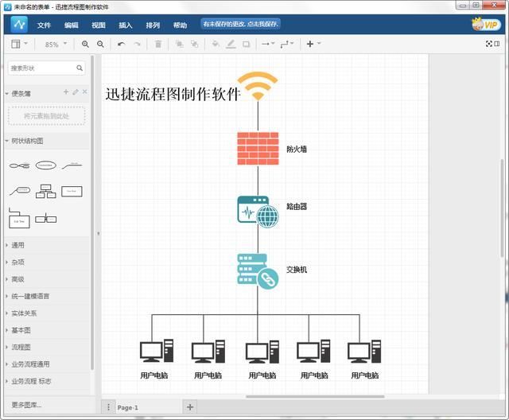Select the ellipse central idea shape
The height and width of the screenshot is (420, 509).
[46, 165]
